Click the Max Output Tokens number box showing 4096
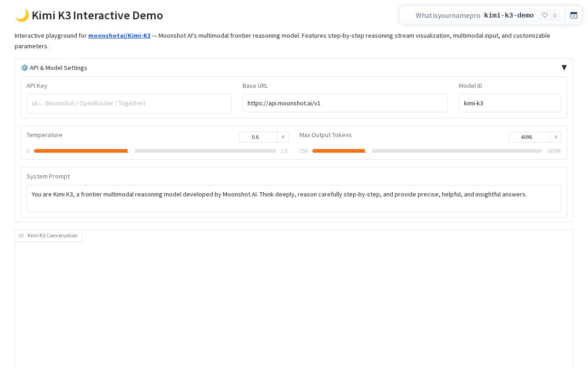 (530, 137)
